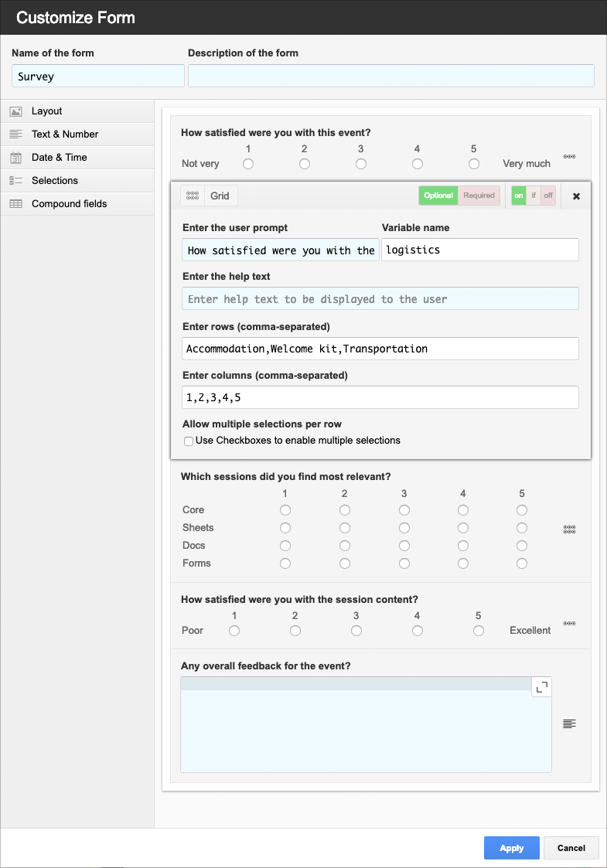
Task: Open the Text & Number category
Action: point(77,134)
